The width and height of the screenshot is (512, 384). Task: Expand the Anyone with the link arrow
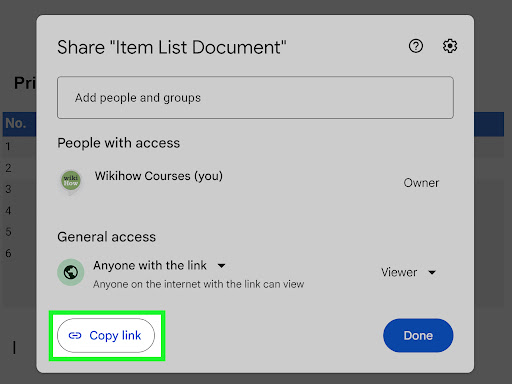(x=221, y=266)
